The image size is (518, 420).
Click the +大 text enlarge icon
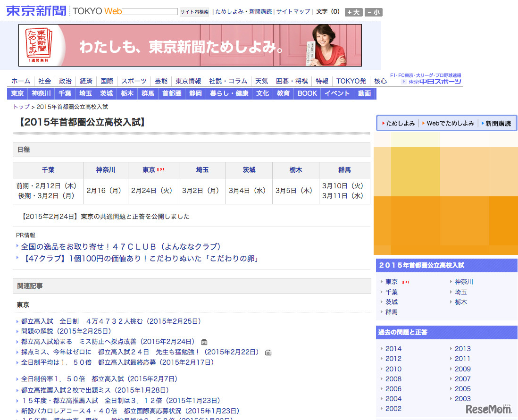point(353,12)
